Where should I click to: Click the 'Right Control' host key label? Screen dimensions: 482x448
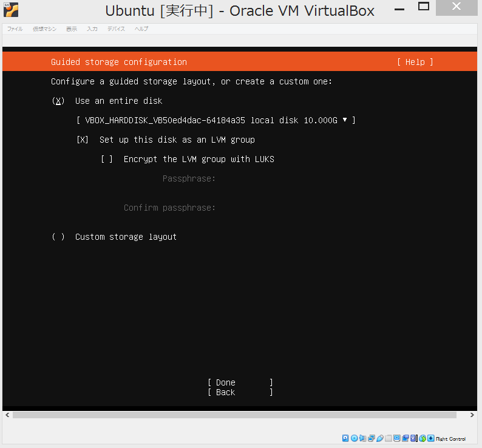[450, 439]
